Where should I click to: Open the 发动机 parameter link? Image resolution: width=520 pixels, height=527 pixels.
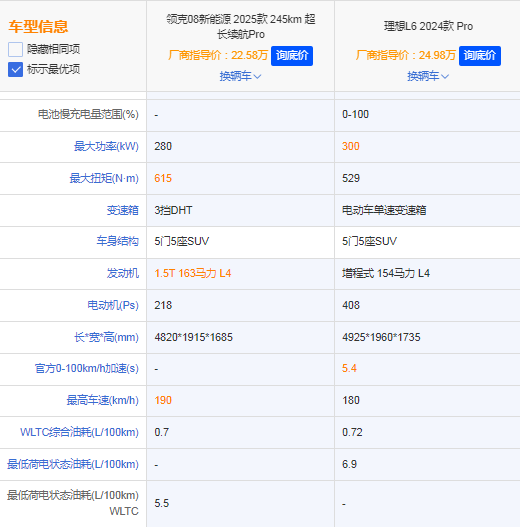click(123, 273)
